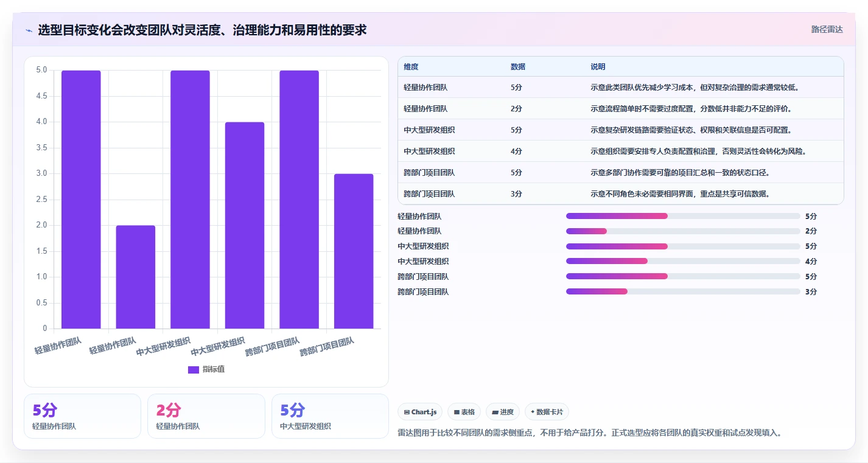Click the slide title starting 选型目标变化
Viewport: 868px width, 463px height.
[202, 30]
